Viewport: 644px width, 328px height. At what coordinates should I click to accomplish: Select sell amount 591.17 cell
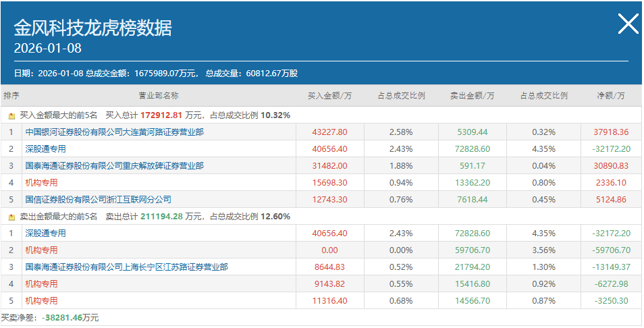pyautogui.click(x=473, y=166)
